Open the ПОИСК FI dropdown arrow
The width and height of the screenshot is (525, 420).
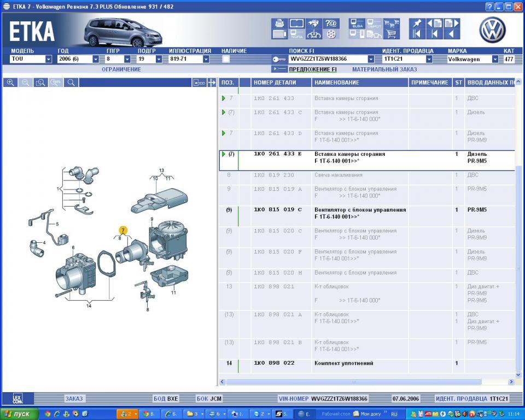click(x=371, y=59)
